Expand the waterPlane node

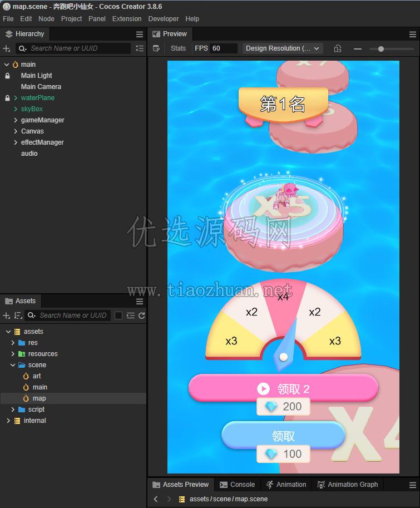click(x=16, y=98)
